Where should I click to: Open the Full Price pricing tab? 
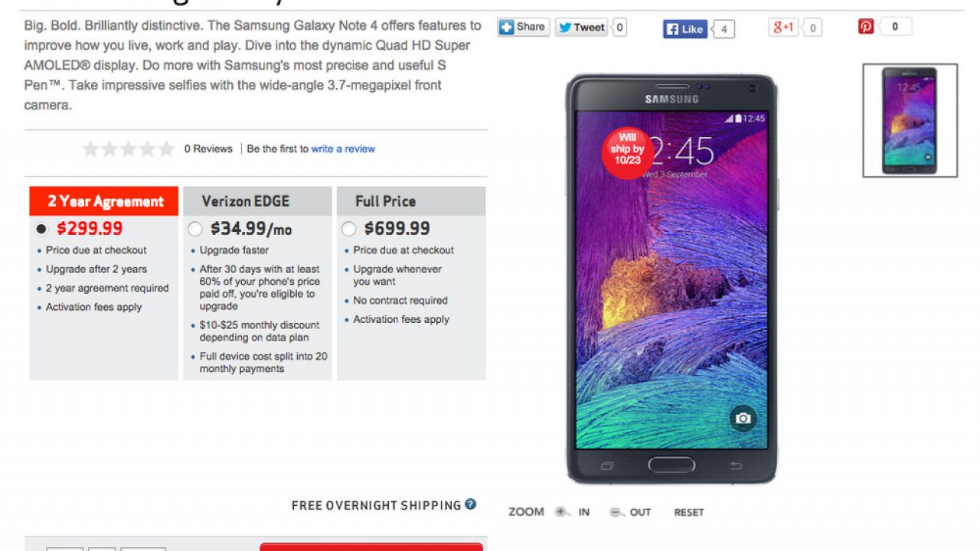[x=411, y=201]
